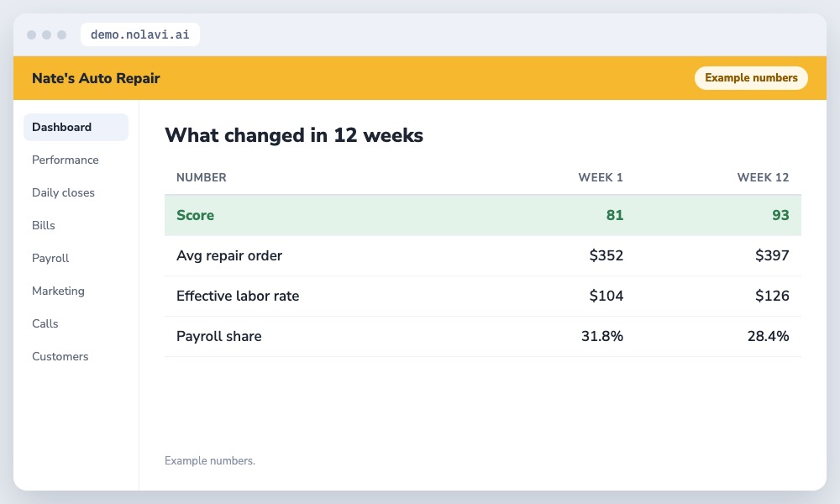Click the Example numbers badge
This screenshot has width=840, height=504.
(x=751, y=77)
